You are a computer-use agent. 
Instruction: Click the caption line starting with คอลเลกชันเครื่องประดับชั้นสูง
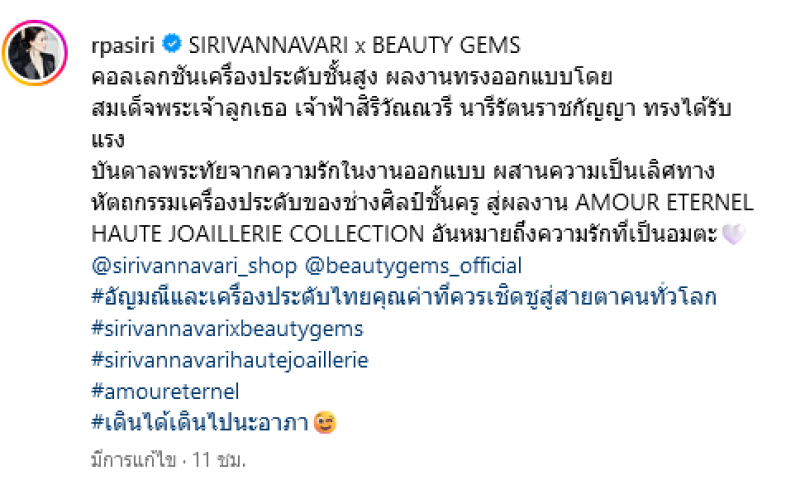click(352, 77)
